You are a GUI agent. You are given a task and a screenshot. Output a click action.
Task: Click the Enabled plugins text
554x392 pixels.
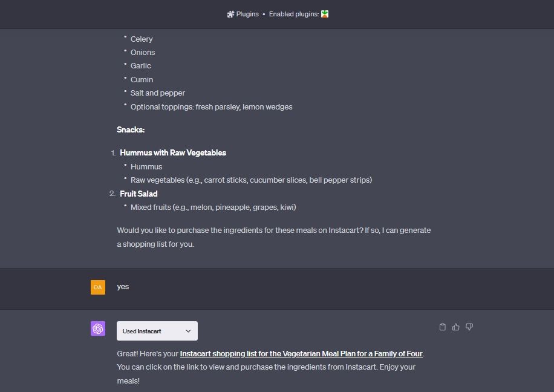[293, 14]
